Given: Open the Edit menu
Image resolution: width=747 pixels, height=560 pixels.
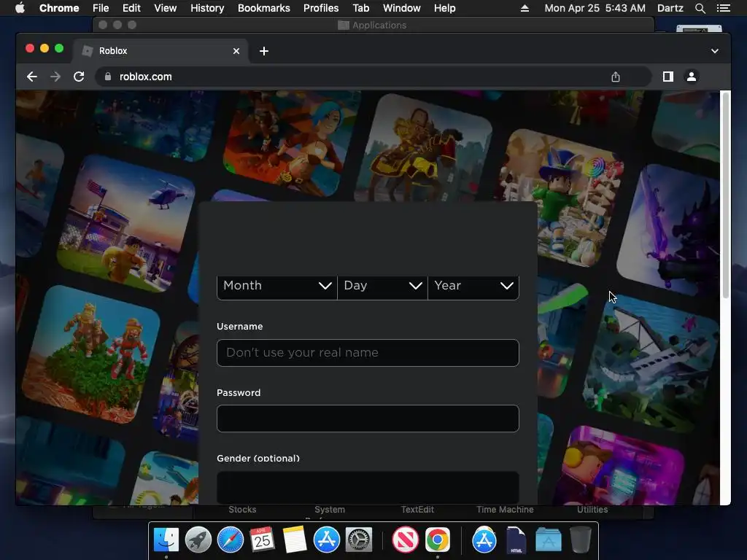Looking at the screenshot, I should [131, 8].
